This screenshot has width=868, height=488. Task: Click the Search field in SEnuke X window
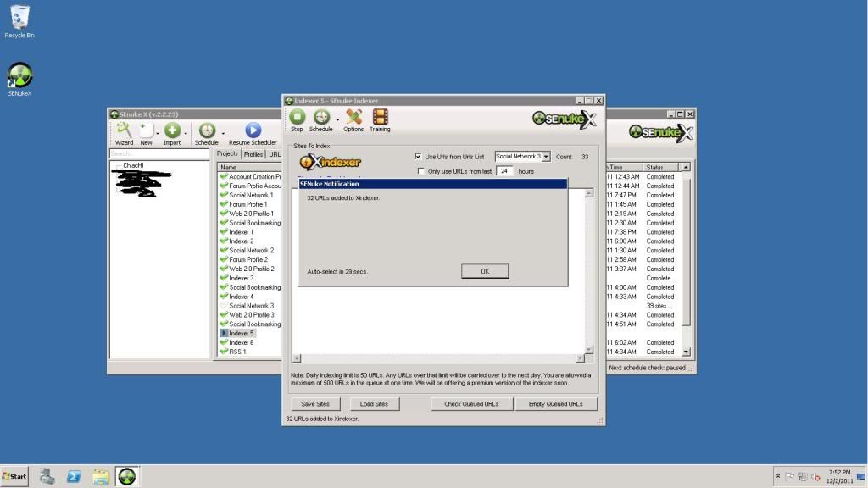tap(159, 154)
